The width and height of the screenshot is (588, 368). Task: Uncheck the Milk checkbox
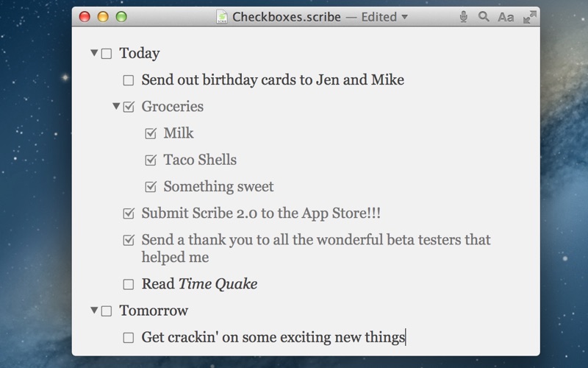pyautogui.click(x=151, y=133)
